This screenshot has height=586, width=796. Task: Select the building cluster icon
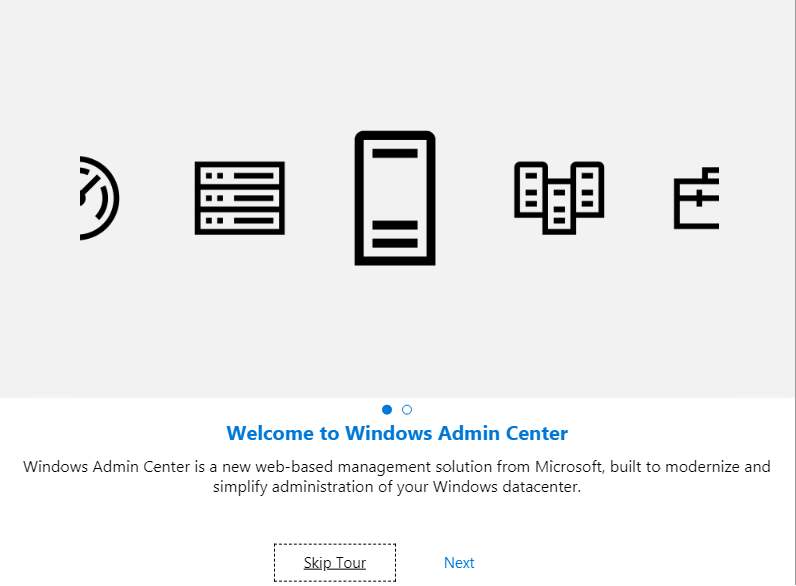coord(559,197)
